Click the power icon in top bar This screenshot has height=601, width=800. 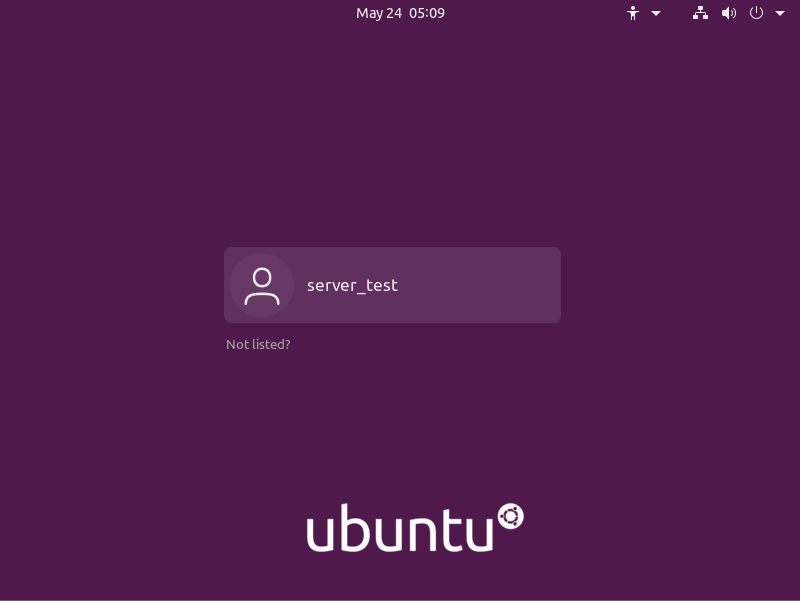click(756, 13)
